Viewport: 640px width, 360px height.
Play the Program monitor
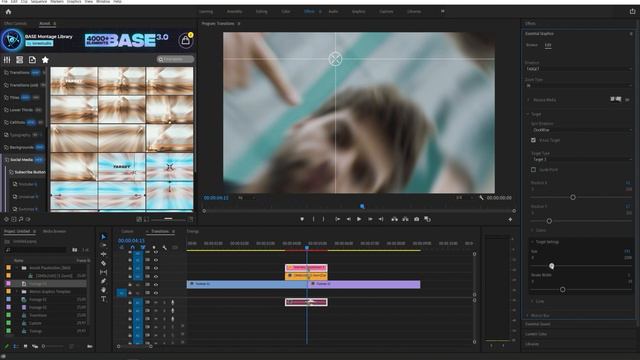pos(359,219)
